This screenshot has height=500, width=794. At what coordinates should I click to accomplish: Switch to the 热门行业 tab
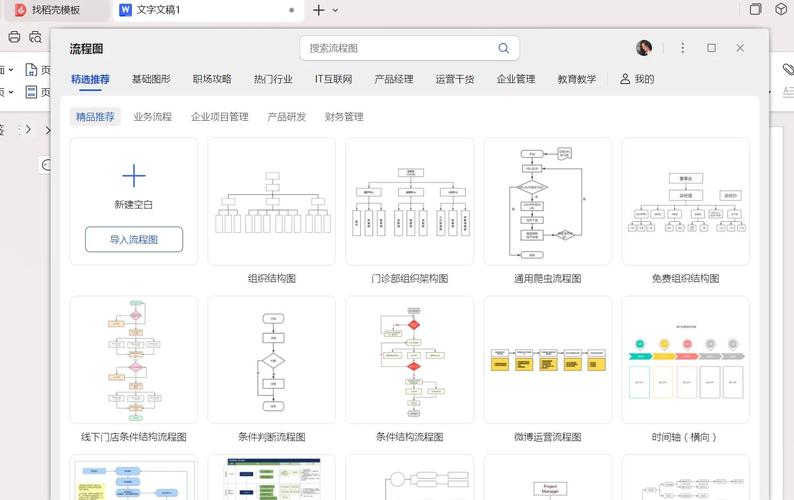pyautogui.click(x=273, y=79)
